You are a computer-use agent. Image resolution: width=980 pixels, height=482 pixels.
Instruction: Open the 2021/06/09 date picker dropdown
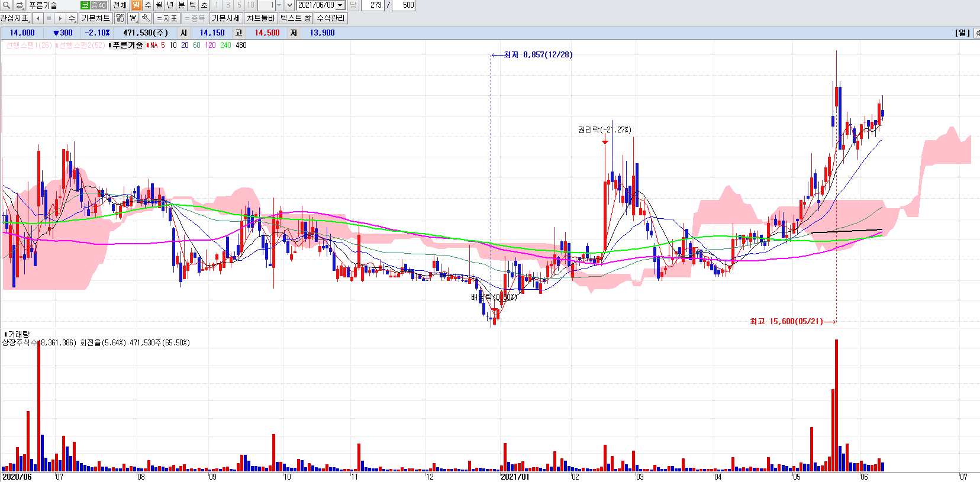click(340, 5)
